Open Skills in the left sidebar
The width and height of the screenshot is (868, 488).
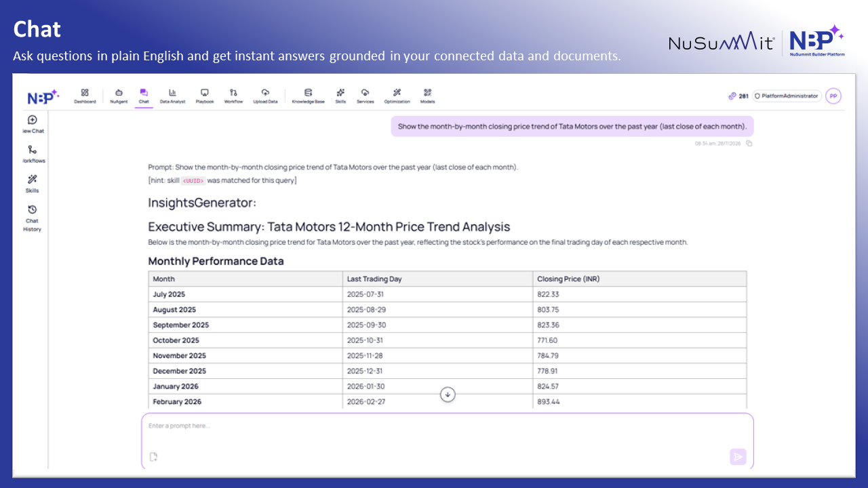[32, 184]
